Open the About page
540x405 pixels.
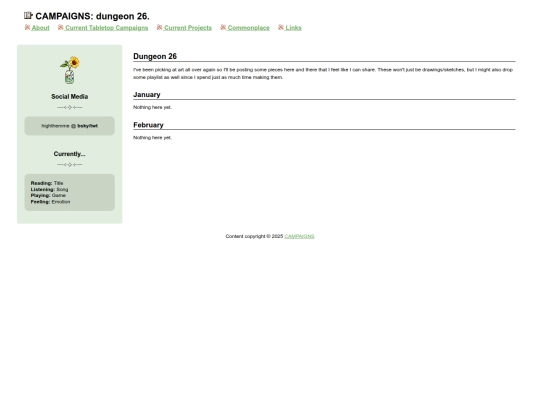tap(40, 28)
